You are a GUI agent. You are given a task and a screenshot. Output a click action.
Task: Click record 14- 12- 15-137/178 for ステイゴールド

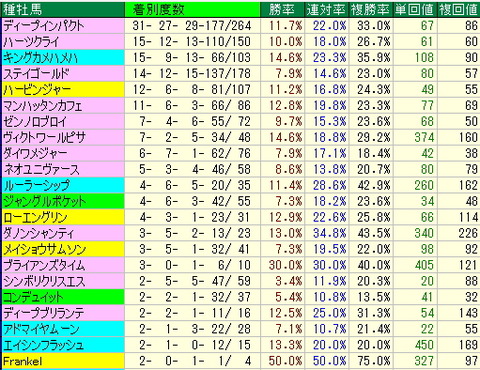click(x=192, y=74)
